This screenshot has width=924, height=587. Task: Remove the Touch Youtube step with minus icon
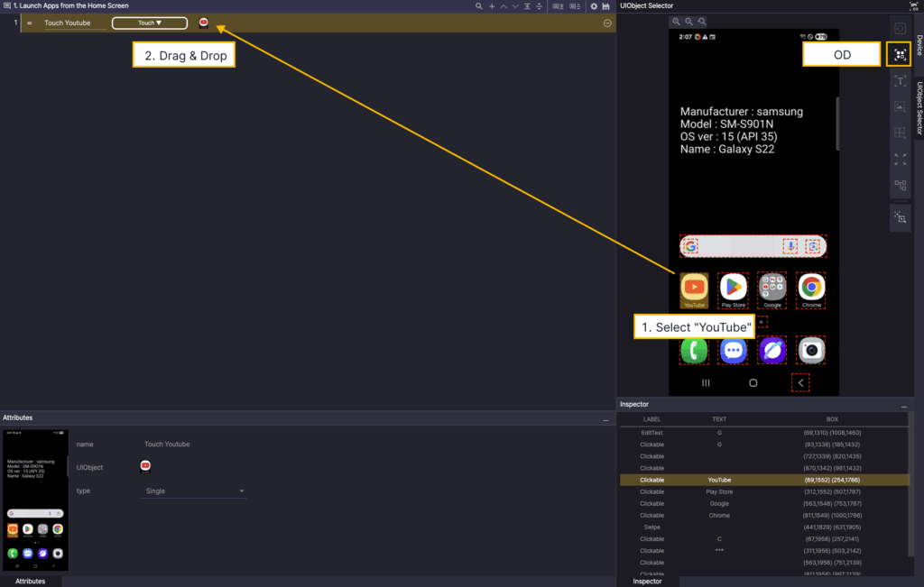click(x=607, y=23)
